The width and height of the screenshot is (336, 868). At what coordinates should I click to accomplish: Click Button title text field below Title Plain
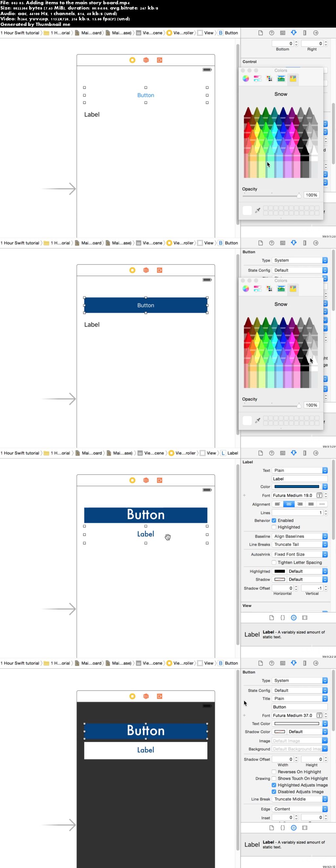coord(300,706)
